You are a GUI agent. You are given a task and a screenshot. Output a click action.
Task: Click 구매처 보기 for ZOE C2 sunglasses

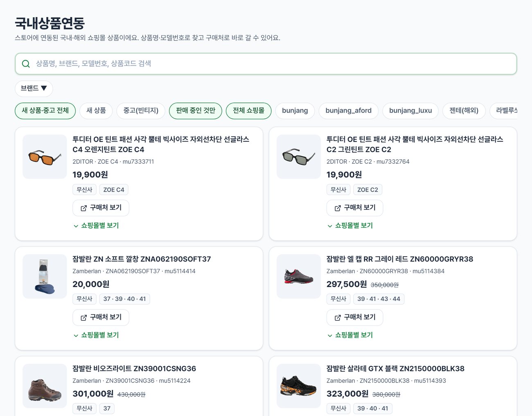(x=355, y=208)
